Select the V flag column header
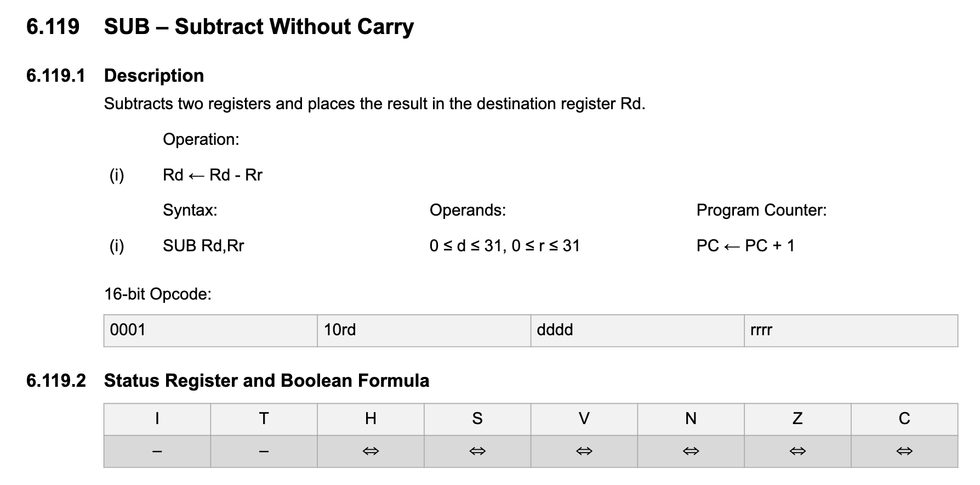Image resolution: width=980 pixels, height=485 pixels. point(584,419)
